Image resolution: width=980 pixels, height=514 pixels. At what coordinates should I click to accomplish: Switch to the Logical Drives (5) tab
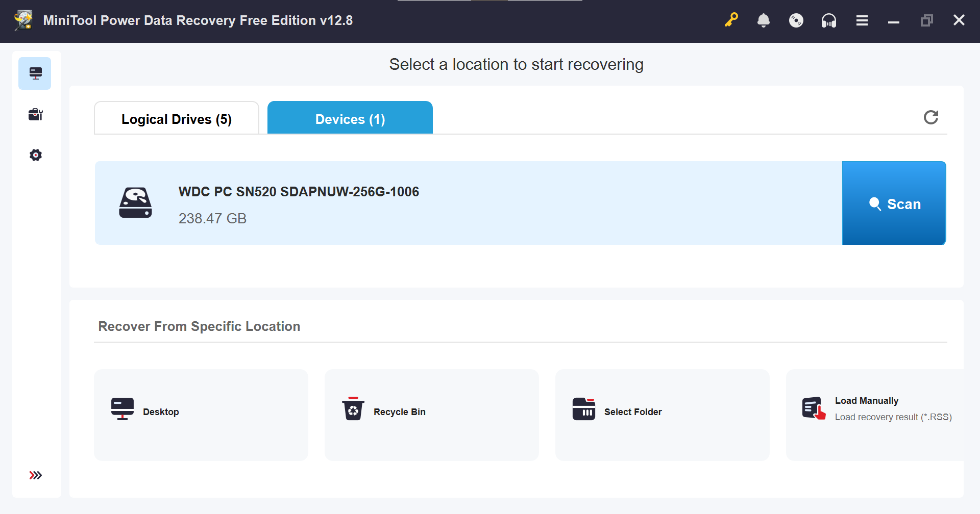coord(177,118)
